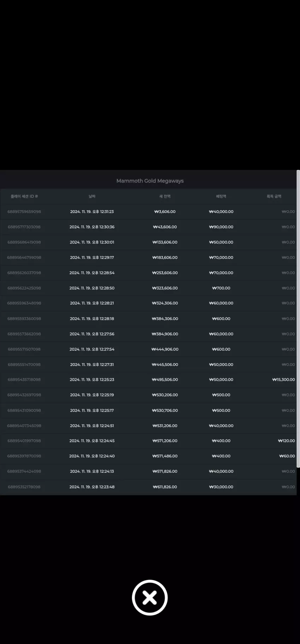Select session ID 68895397870098
The image size is (300, 644).
point(24,456)
